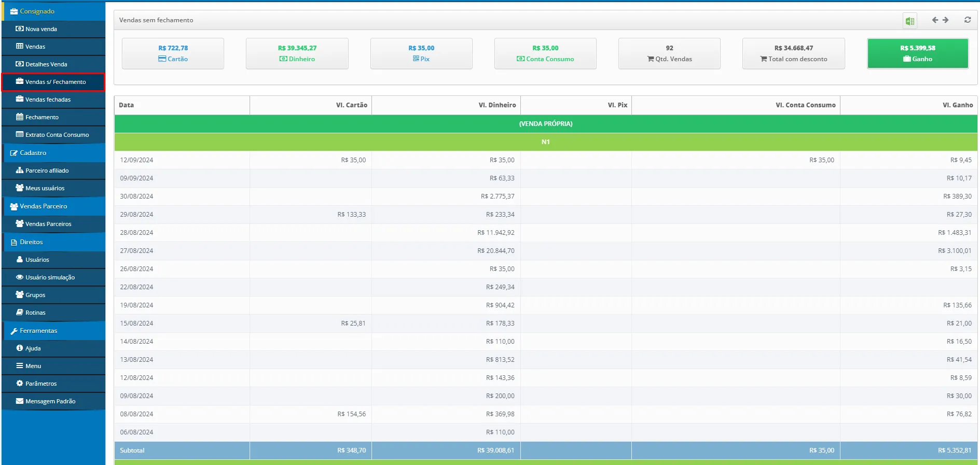The width and height of the screenshot is (980, 465).
Task: Click the left arrow navigation icon
Action: pos(935,20)
